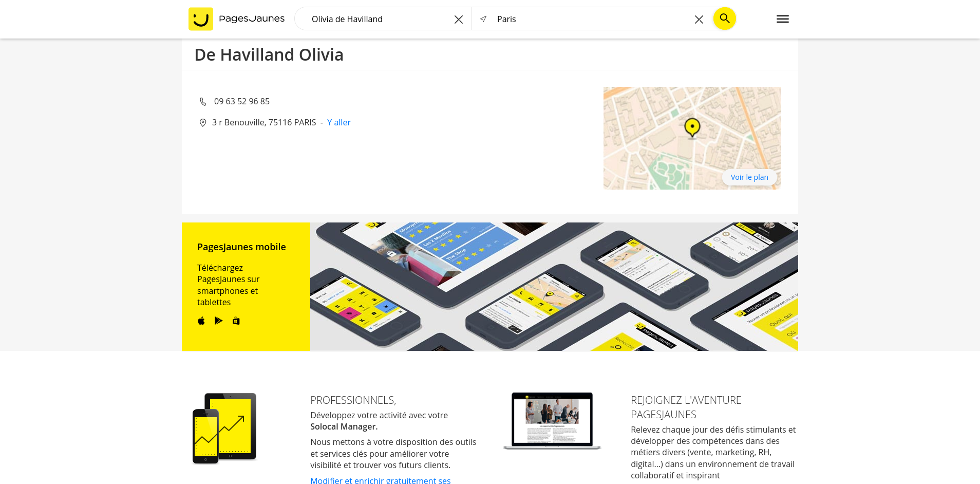The image size is (980, 484).
Task: Click the phones and tablets banner image
Action: click(554, 287)
